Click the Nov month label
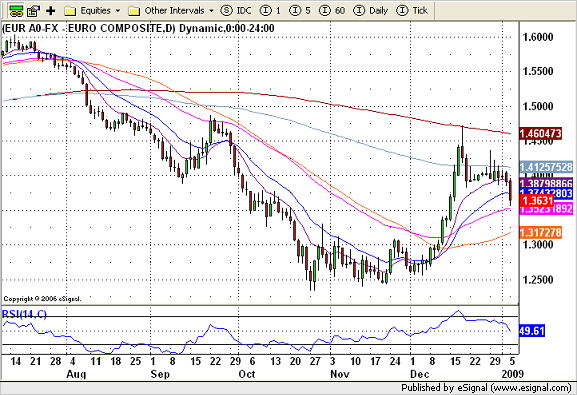Screen dimensions: 577x395 click(340, 374)
